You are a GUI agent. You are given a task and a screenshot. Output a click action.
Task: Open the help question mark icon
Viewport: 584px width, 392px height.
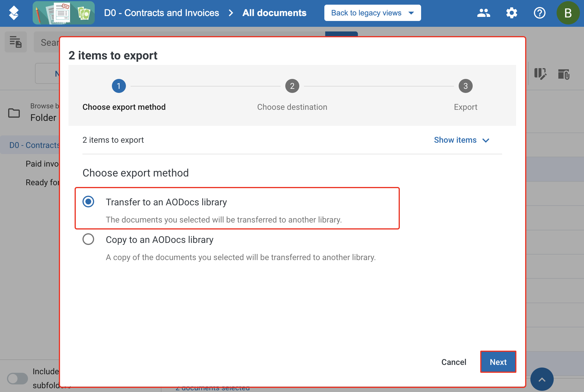[539, 13]
